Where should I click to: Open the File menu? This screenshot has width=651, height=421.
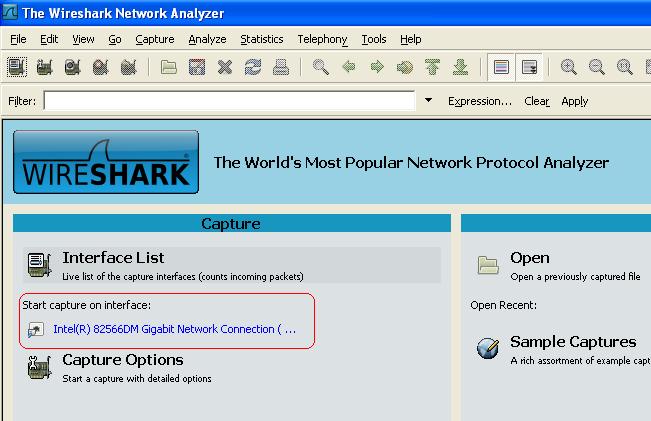(18, 39)
